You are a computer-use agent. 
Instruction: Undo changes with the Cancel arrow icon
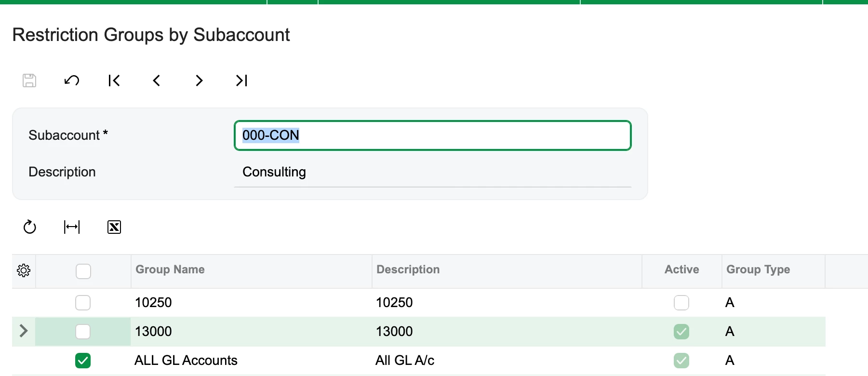coord(72,81)
